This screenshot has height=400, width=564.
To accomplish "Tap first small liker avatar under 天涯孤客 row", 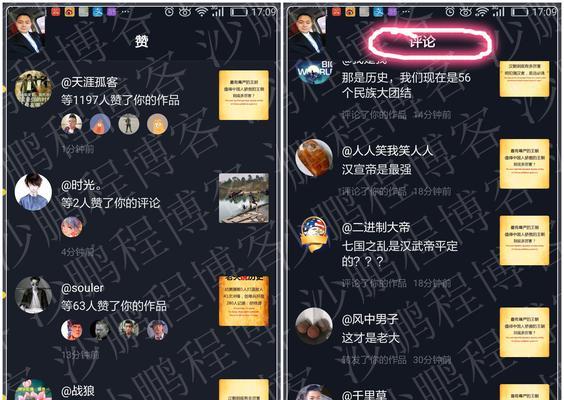I will (x=71, y=124).
